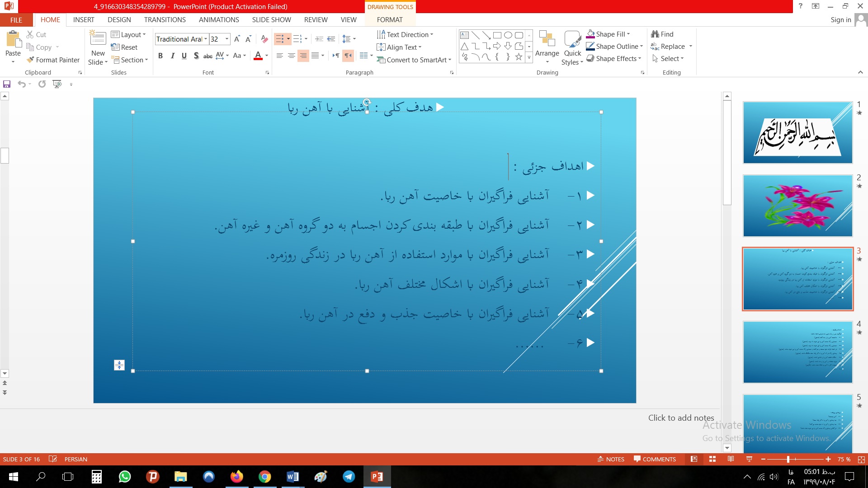Click the Save icon in quick access toolbar
Screen dimensions: 868x488
[x=7, y=84]
